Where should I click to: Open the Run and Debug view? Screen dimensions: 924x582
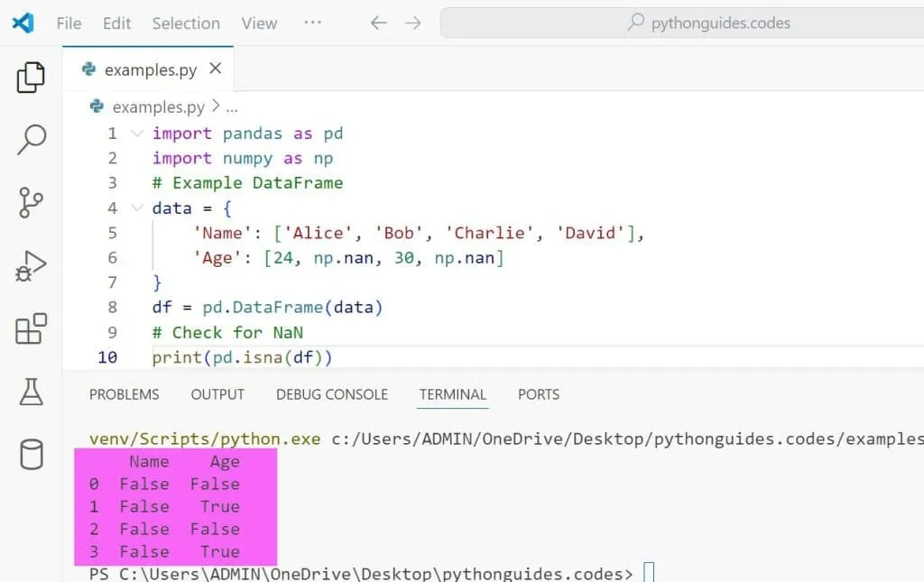click(31, 266)
